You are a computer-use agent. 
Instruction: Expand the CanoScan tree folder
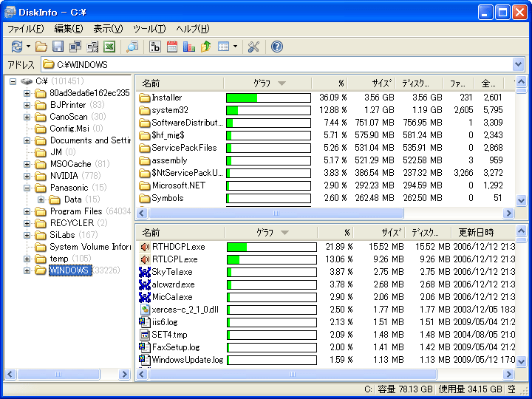point(27,117)
